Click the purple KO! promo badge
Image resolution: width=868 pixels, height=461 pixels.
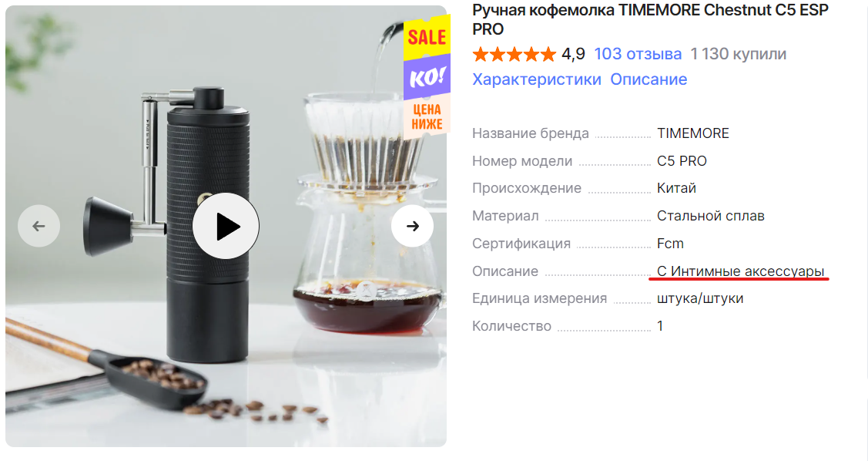[427, 76]
